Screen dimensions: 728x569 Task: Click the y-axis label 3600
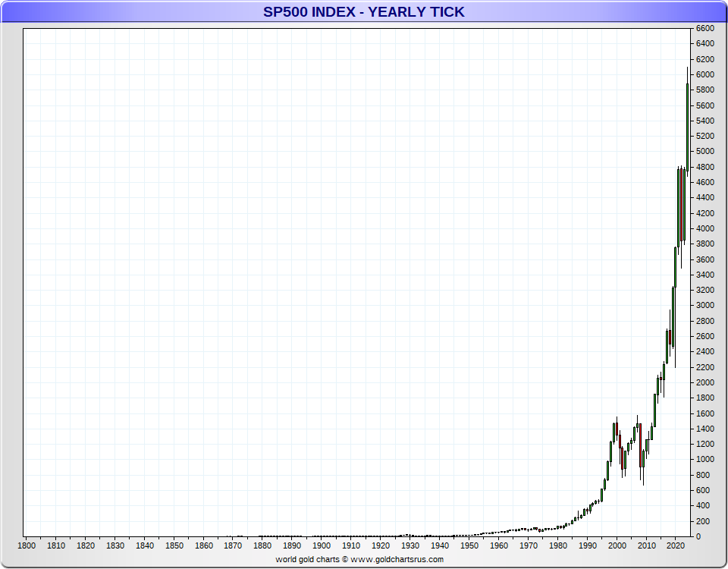(704, 259)
